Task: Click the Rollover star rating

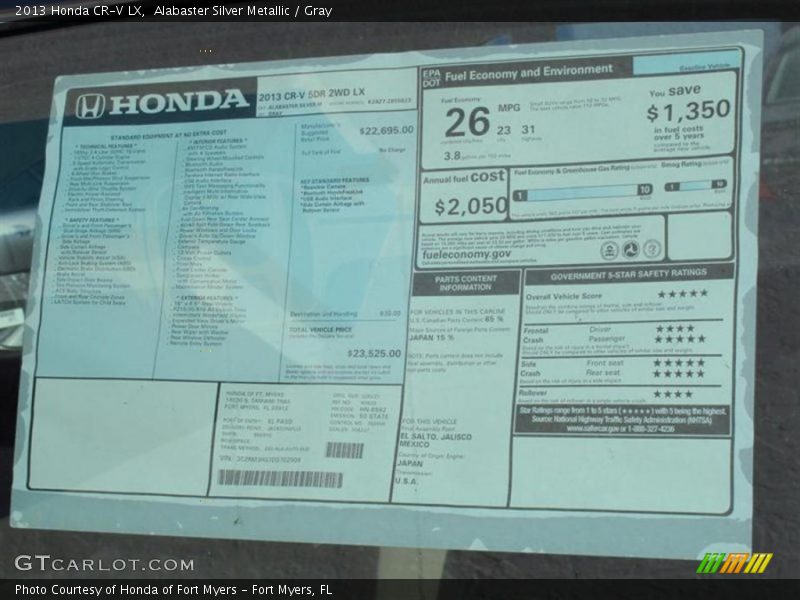Action: click(672, 394)
